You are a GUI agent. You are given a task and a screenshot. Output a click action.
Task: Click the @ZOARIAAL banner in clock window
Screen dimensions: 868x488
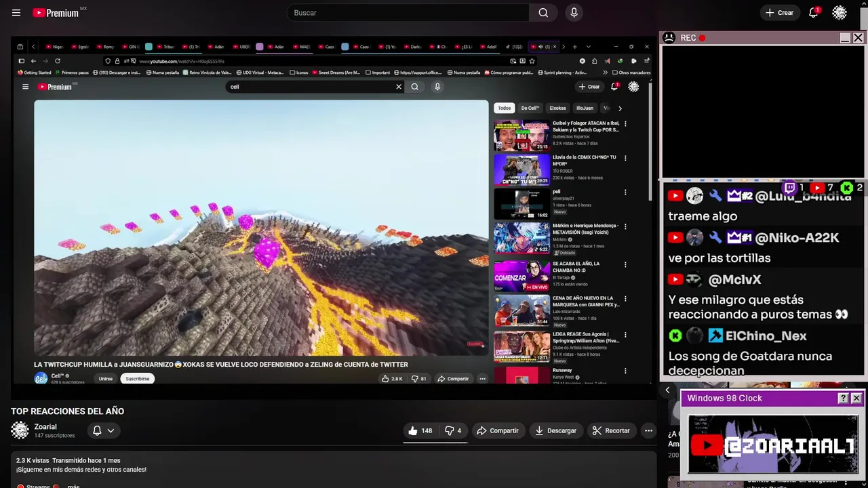[773, 445]
